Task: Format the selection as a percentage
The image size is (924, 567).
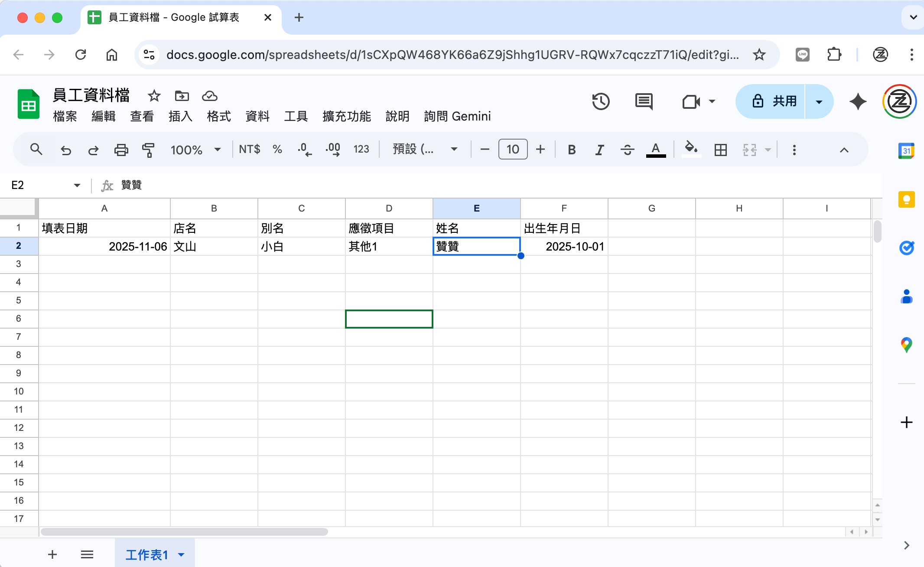Action: tap(277, 150)
